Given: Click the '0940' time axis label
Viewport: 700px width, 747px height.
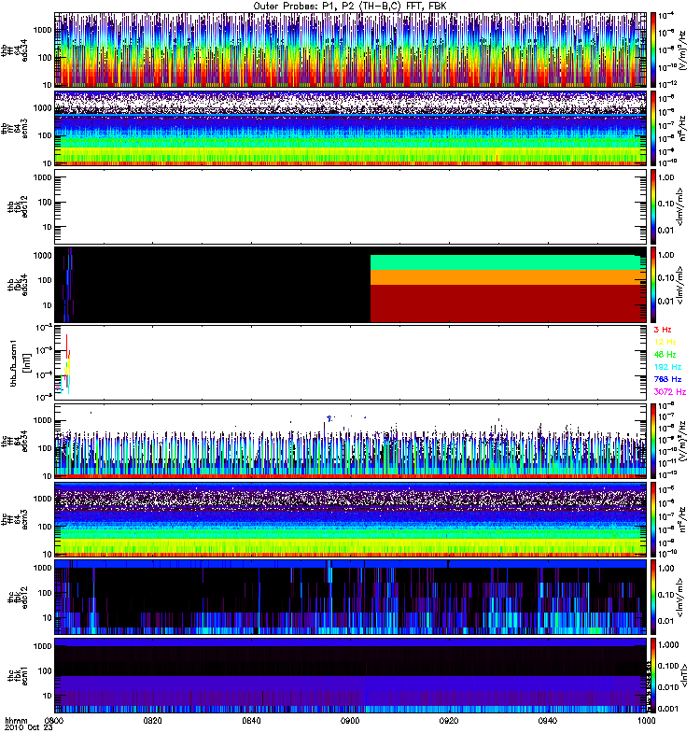Looking at the screenshot, I should click(548, 721).
